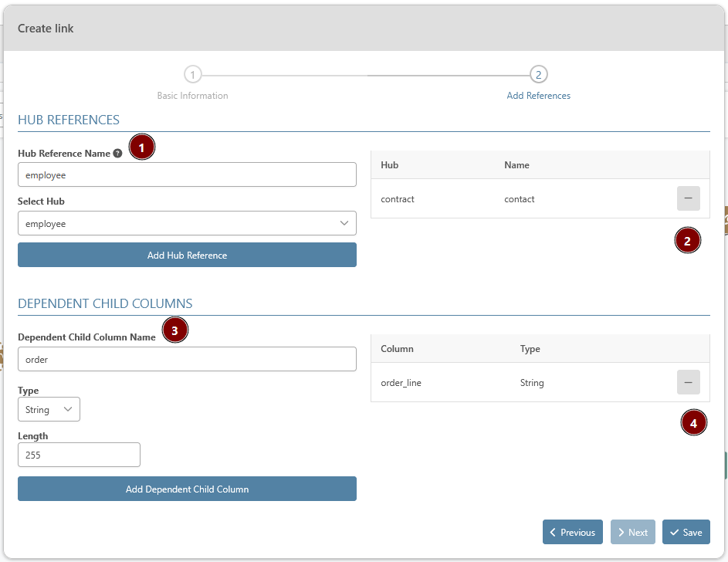Click the disabled Next button
Screen dimensions: 728x562
(632, 532)
